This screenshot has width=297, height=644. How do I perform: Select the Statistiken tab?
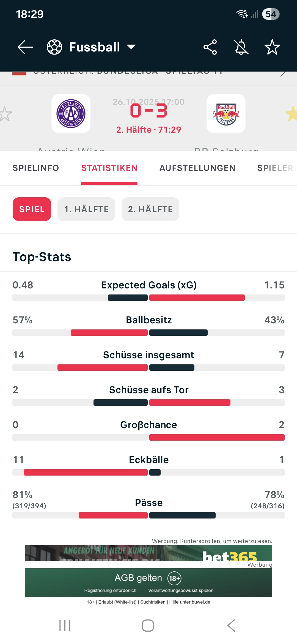(109, 168)
